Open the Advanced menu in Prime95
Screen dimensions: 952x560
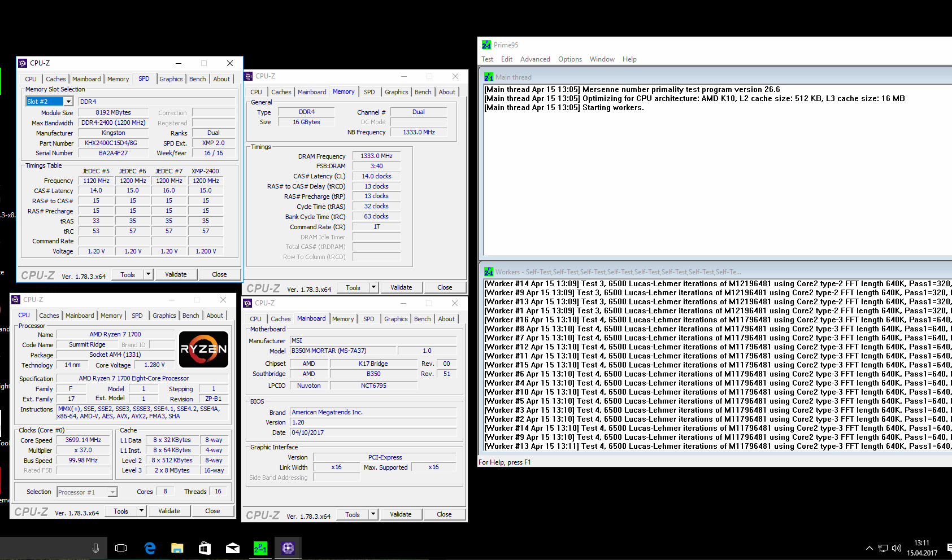click(535, 59)
